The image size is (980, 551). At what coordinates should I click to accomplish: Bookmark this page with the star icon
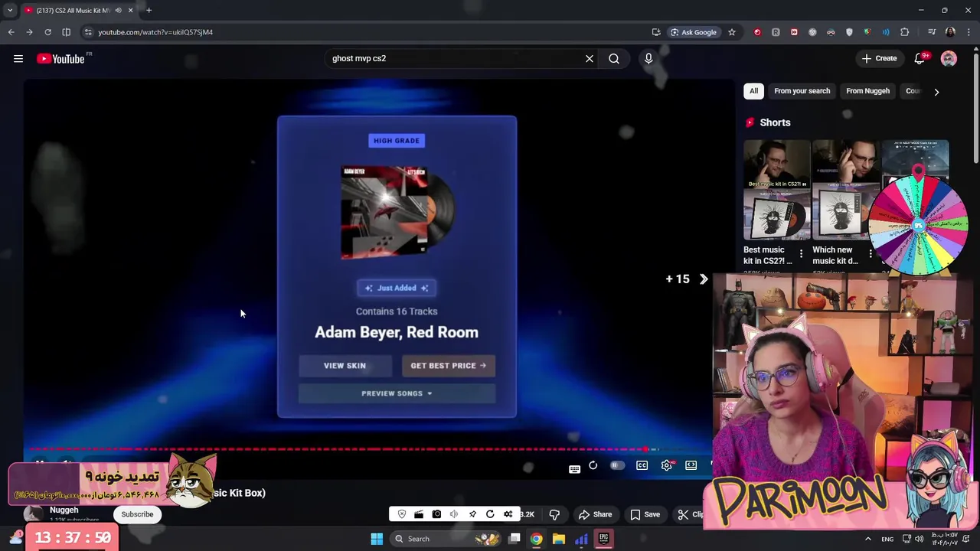[732, 32]
